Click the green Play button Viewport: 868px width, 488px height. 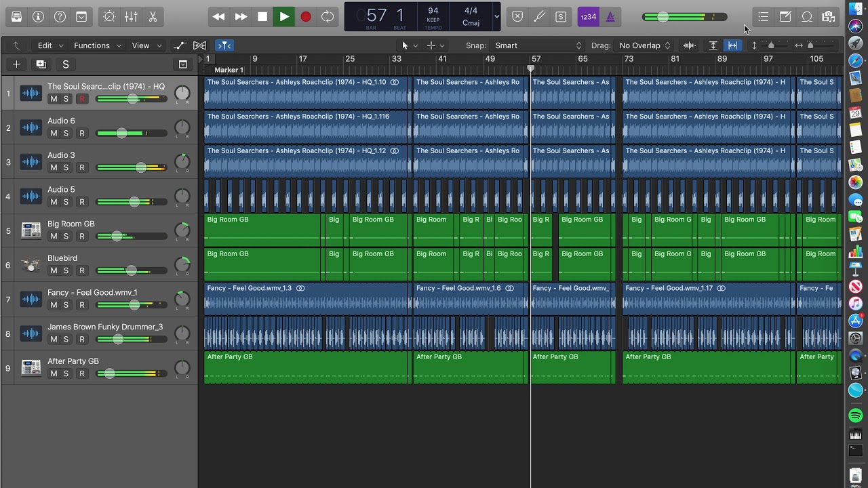[x=284, y=17]
